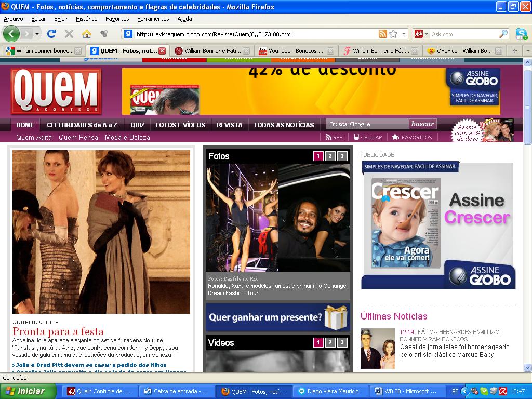Image resolution: width=532 pixels, height=399 pixels.
Task: Open the Ajuda menu
Action: (184, 19)
